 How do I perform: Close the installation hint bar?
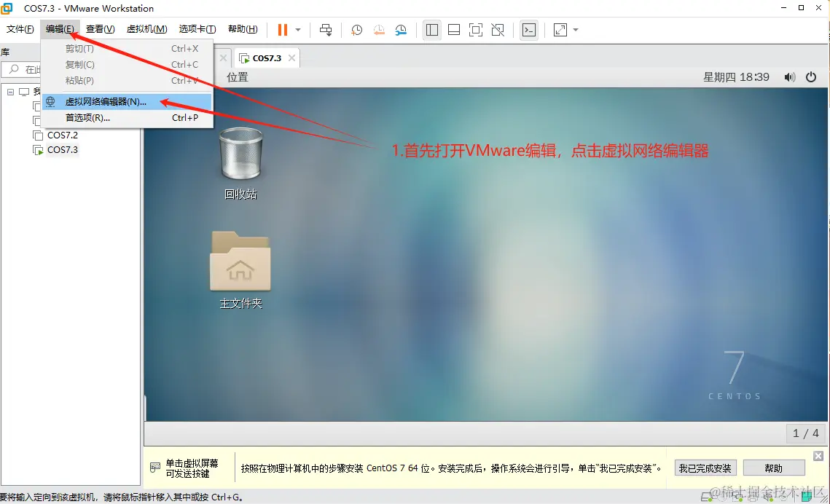[x=818, y=456]
